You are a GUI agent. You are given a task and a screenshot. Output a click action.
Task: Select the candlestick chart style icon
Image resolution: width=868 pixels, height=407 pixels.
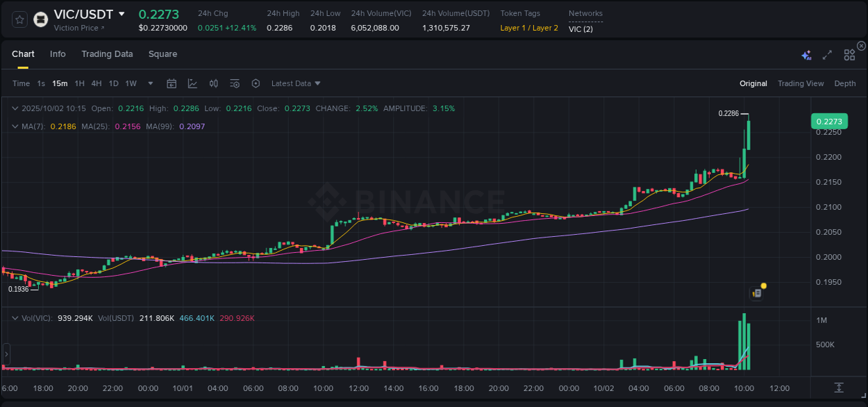[214, 83]
